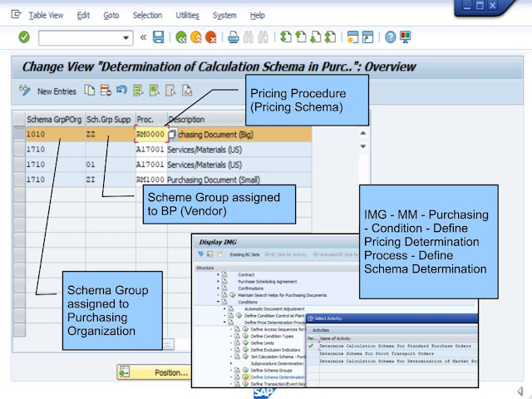The height and width of the screenshot is (399, 532).
Task: Click the orange Exit icon
Action: pos(196,37)
